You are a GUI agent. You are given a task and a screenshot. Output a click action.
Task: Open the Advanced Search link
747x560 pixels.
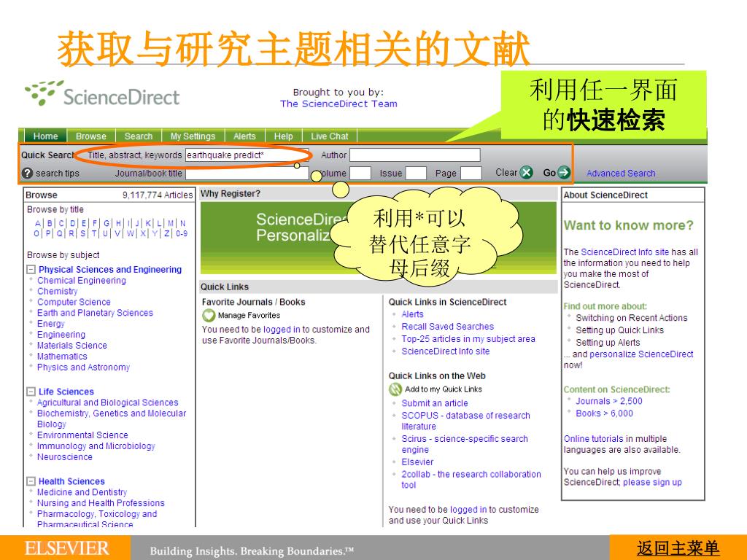coord(621,174)
